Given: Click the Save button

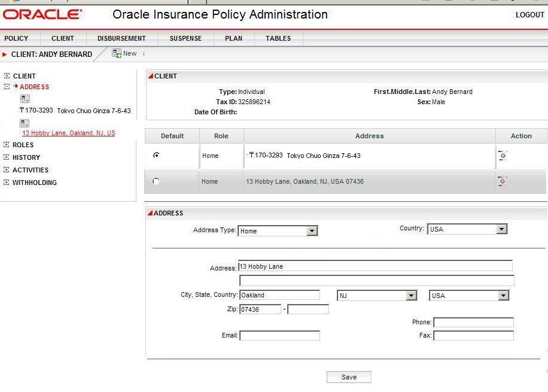Looking at the screenshot, I should pos(349,377).
